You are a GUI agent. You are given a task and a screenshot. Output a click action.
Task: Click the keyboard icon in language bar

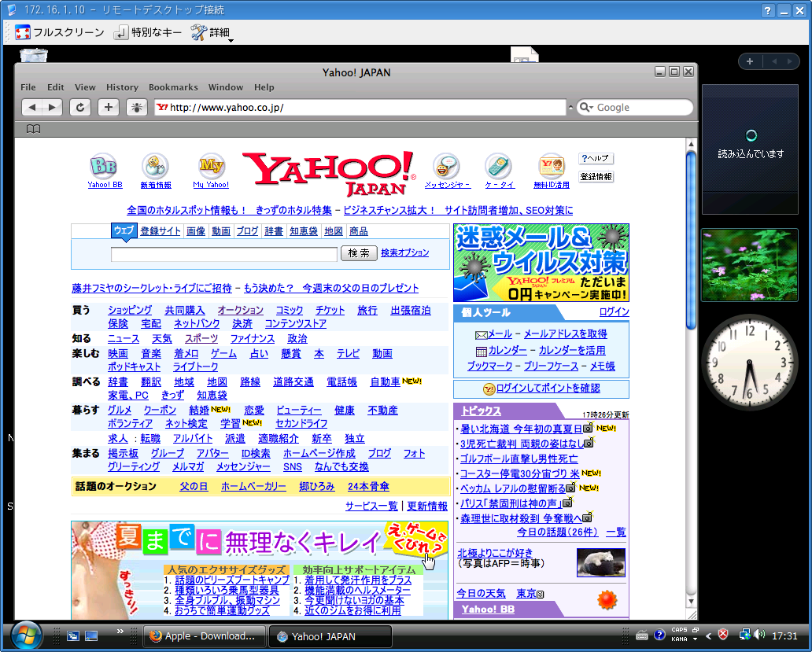pos(641,635)
